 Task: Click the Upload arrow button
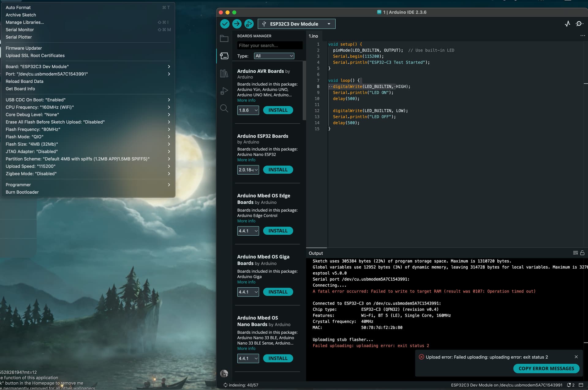click(x=237, y=24)
